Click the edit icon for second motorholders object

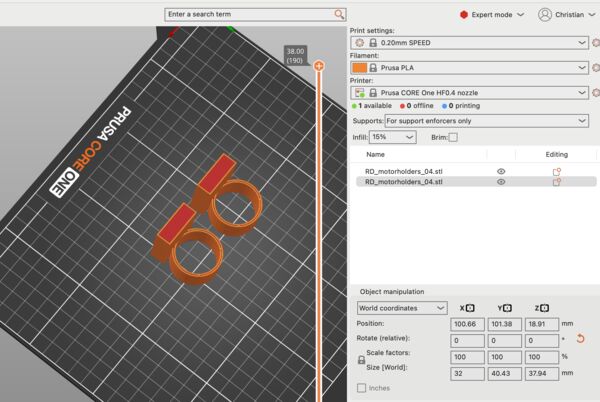[x=557, y=182]
